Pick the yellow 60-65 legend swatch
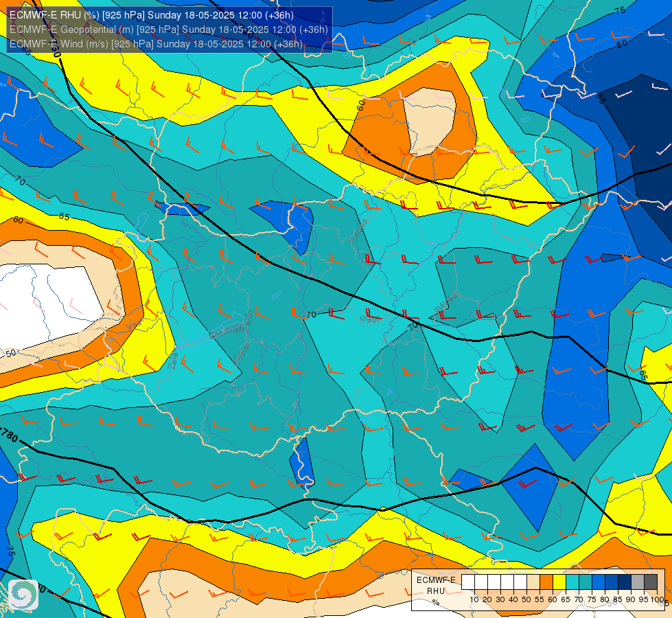Screen dimensions: 672x618 tap(559, 582)
